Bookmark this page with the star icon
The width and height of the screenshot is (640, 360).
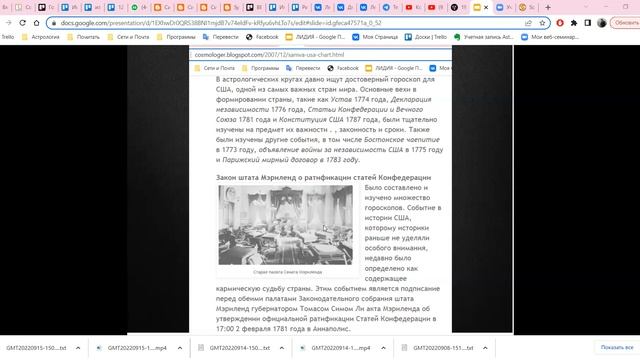542,23
